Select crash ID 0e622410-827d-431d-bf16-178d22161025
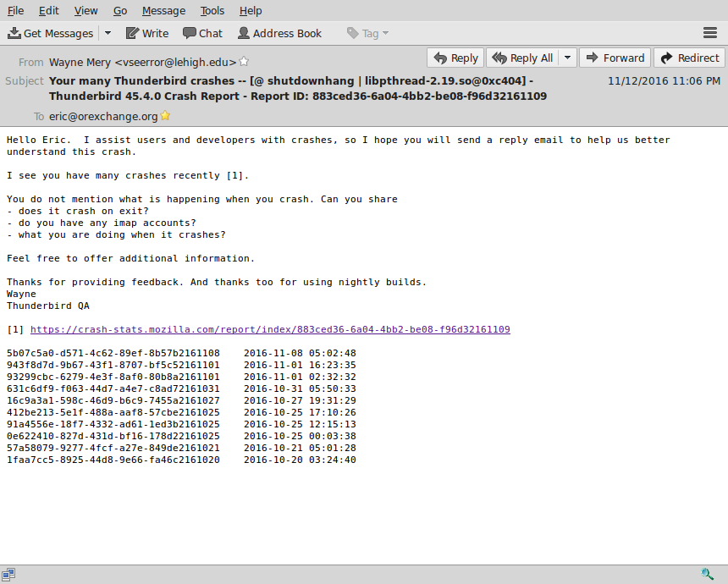Image resolution: width=728 pixels, height=584 pixels. click(113, 437)
